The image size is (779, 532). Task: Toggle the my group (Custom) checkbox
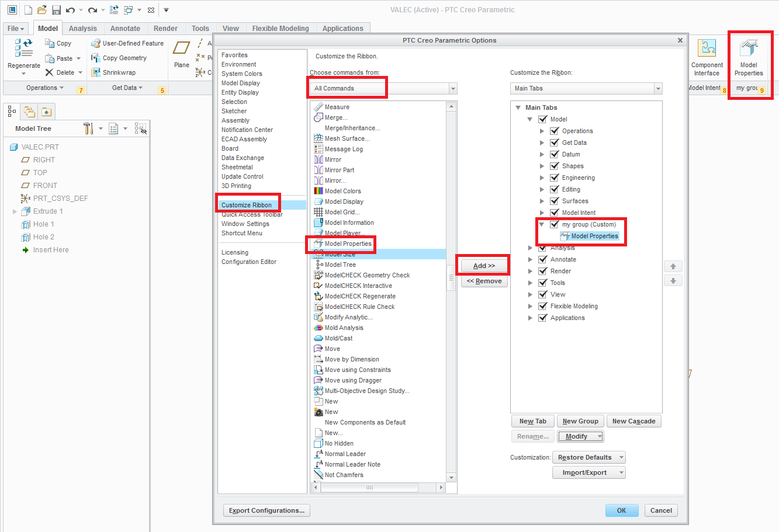pyautogui.click(x=555, y=224)
